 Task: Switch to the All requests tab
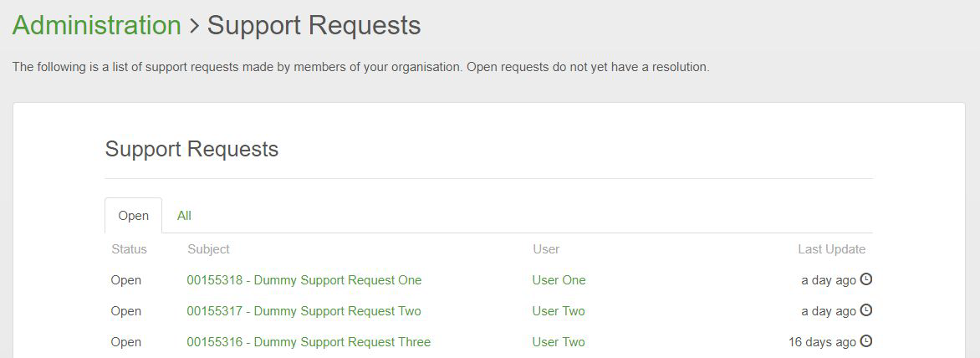coord(184,216)
